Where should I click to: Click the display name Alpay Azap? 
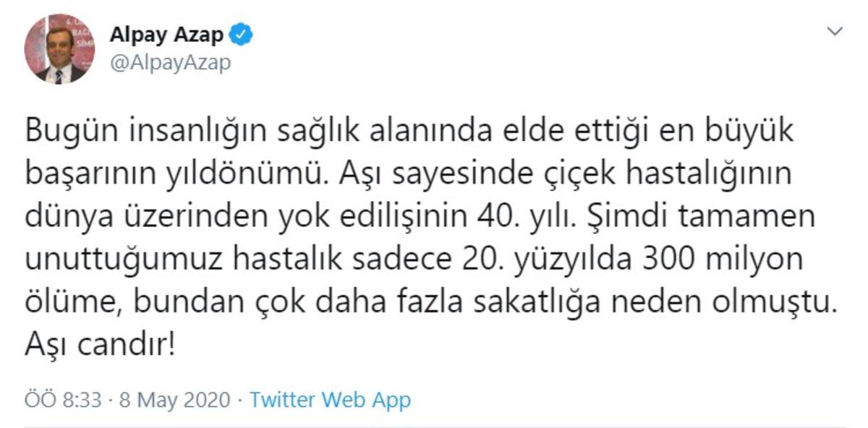click(168, 33)
